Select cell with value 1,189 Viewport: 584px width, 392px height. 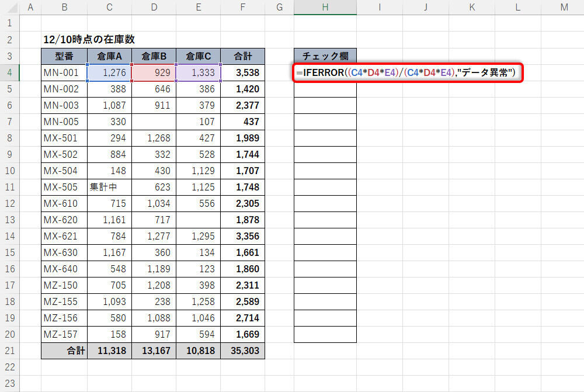[154, 269]
